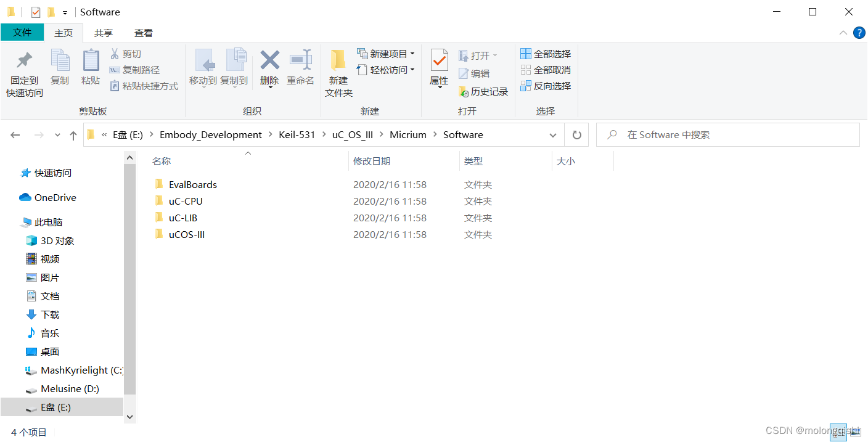Open Copy to (复制到) command
The width and height of the screenshot is (868, 442).
click(x=234, y=68)
